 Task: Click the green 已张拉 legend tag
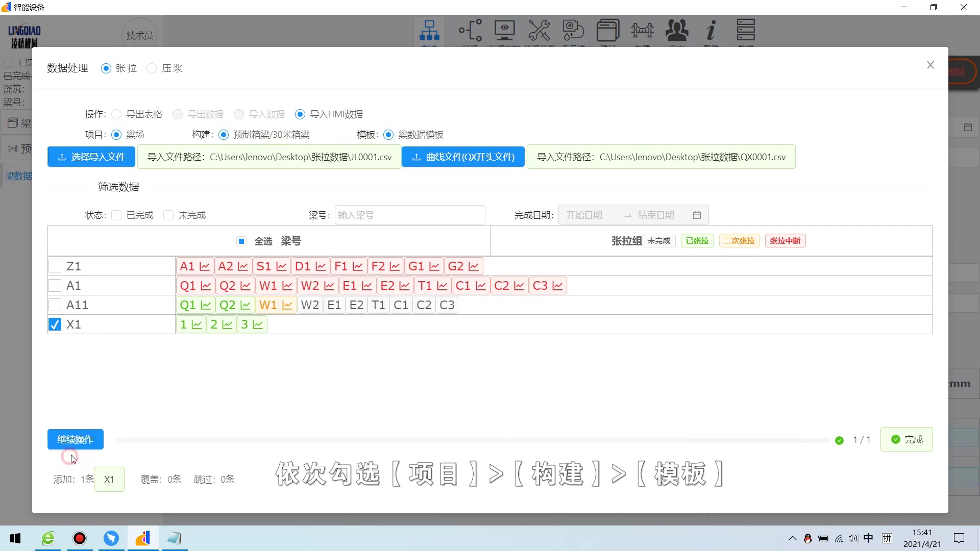click(697, 241)
